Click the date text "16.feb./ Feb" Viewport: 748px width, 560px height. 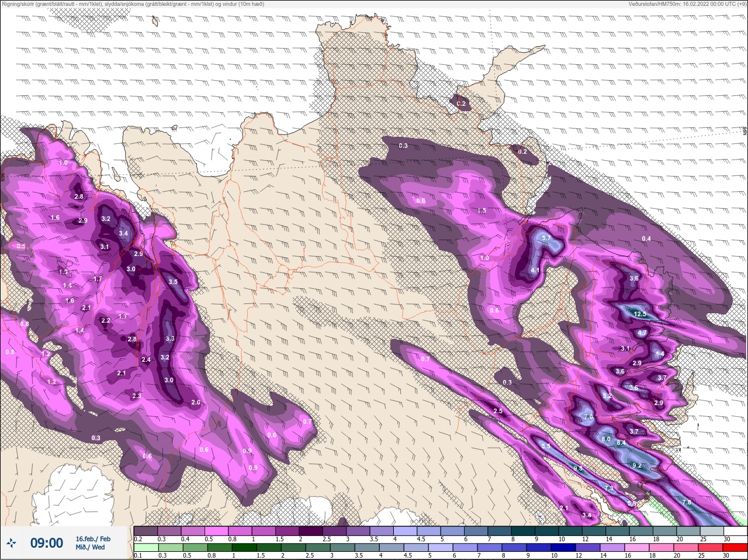click(93, 539)
